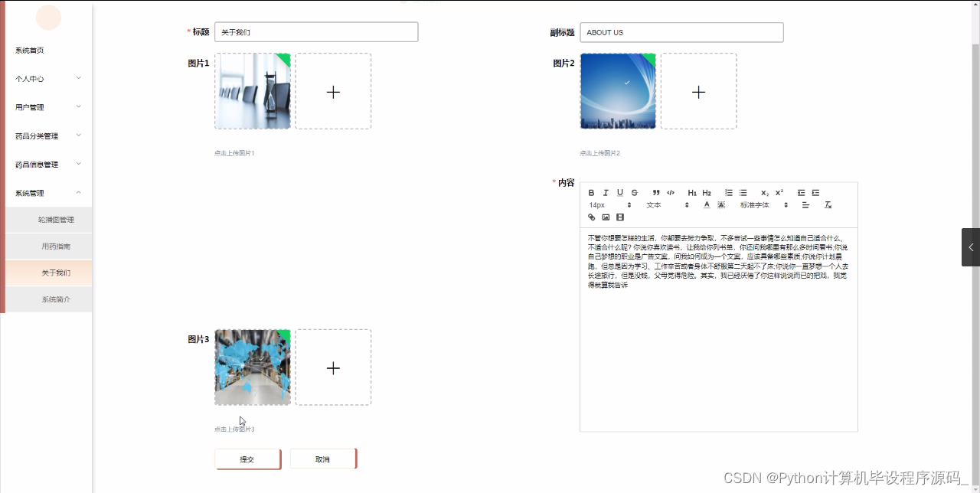Insert an image via the editor image icon
Viewport: 980px width, 493px height.
point(605,217)
